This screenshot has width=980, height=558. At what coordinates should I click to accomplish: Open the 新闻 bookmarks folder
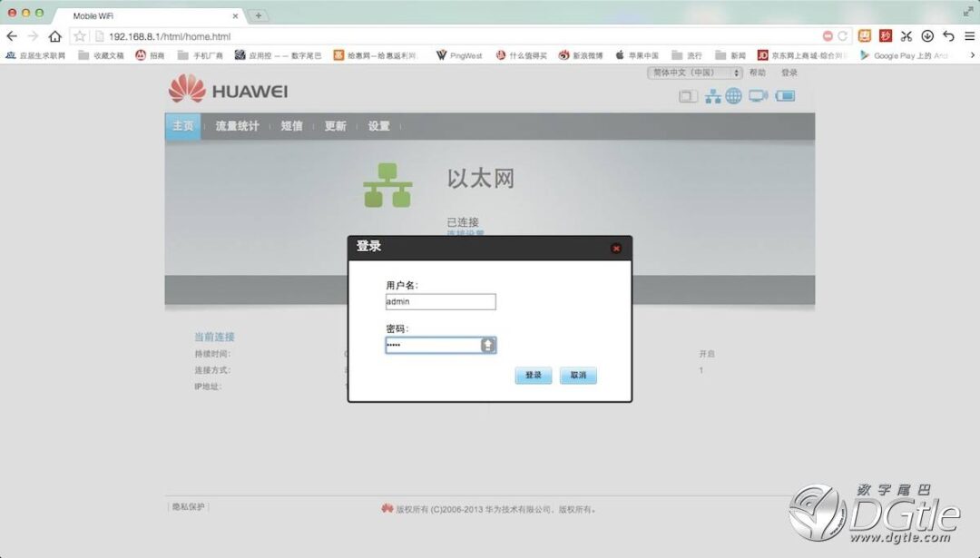coord(730,55)
